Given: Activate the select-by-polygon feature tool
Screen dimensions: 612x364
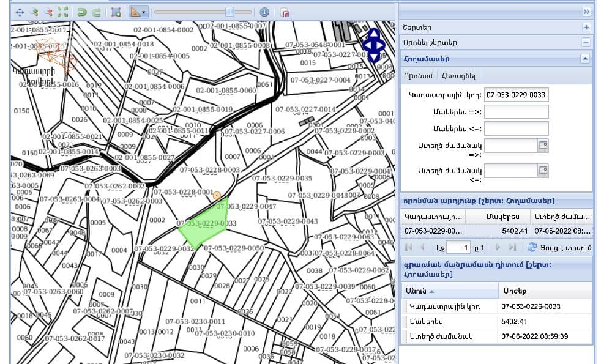Looking at the screenshot, I should click(x=116, y=12).
